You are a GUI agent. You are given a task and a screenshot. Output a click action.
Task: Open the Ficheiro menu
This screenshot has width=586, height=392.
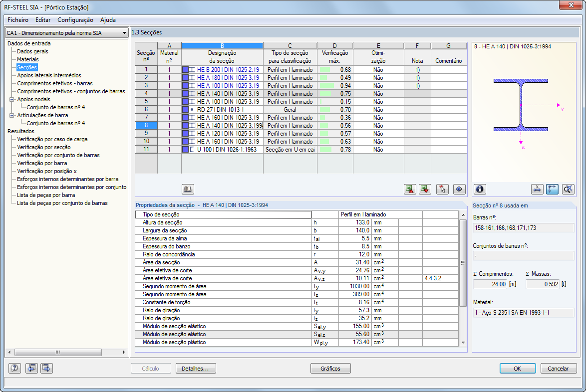pyautogui.click(x=18, y=20)
